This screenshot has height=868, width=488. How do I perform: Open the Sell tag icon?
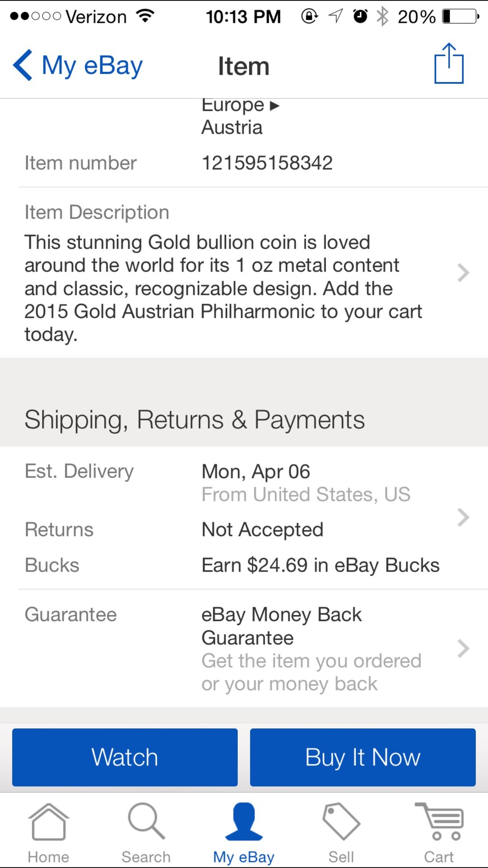(x=341, y=821)
